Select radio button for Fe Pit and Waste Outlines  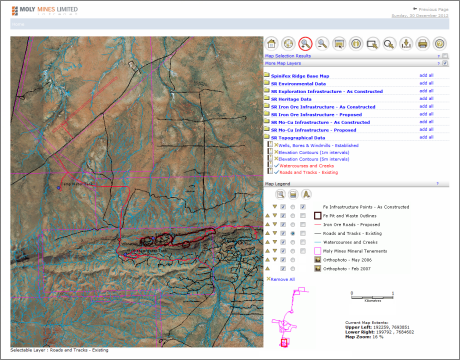point(293,216)
